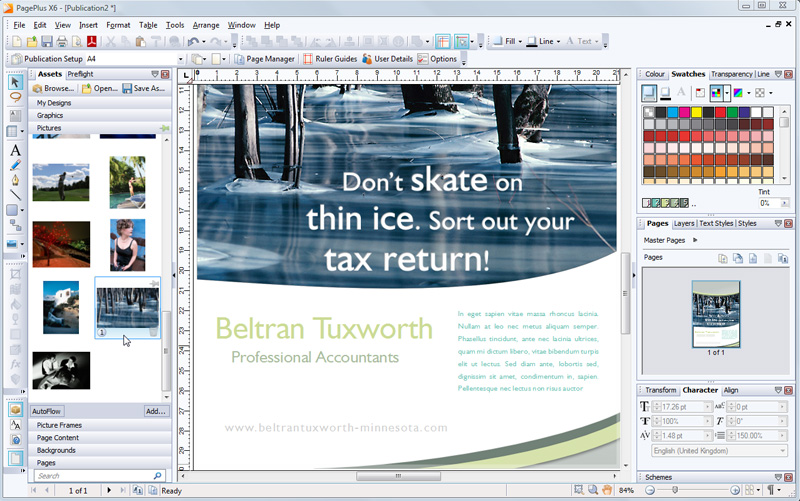This screenshot has height=501, width=800.
Task: Toggle the dynamic guides toolbar button
Action: tap(461, 42)
